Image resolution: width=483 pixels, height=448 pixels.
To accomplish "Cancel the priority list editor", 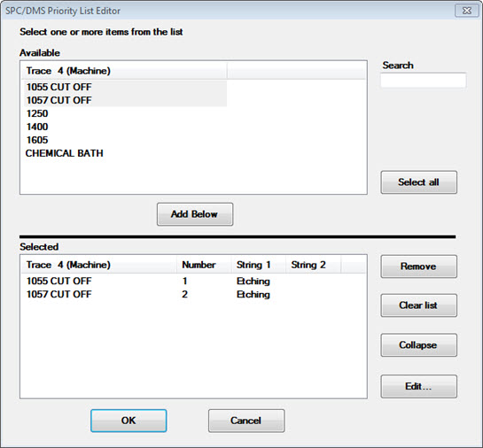I will pyautogui.click(x=246, y=421).
